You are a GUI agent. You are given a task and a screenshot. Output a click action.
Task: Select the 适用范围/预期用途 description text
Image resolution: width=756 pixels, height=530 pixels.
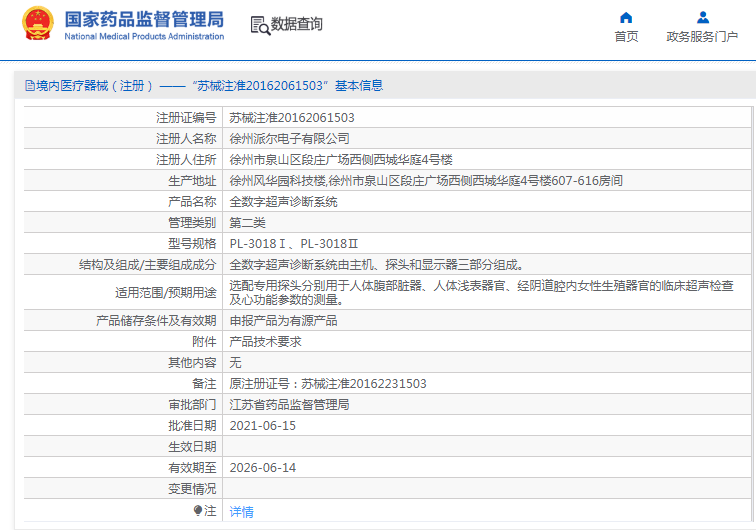tap(481, 293)
